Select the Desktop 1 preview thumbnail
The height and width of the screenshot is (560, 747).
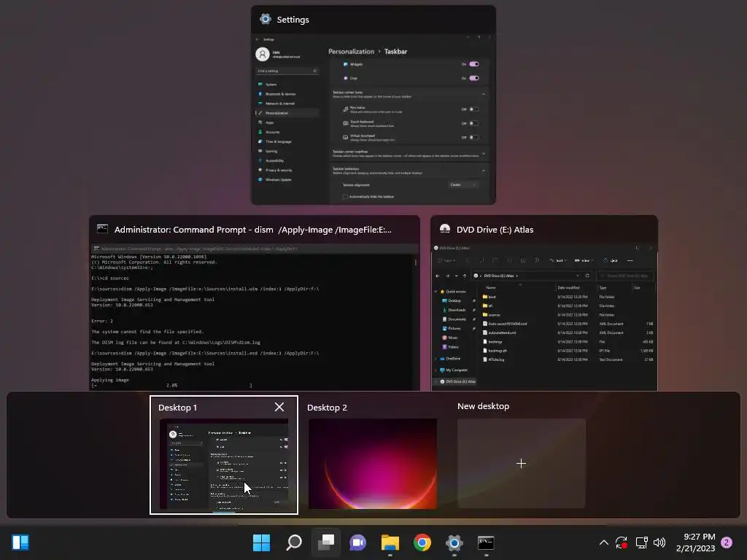click(x=223, y=463)
